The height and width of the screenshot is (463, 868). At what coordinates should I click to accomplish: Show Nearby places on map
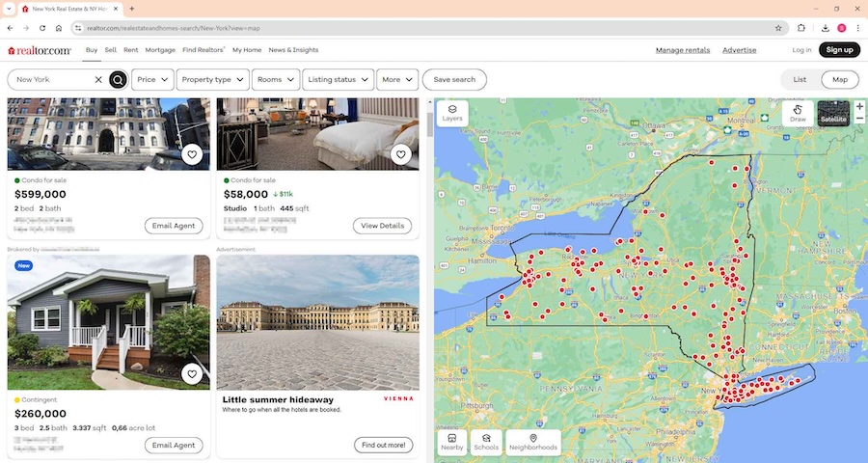click(x=452, y=442)
